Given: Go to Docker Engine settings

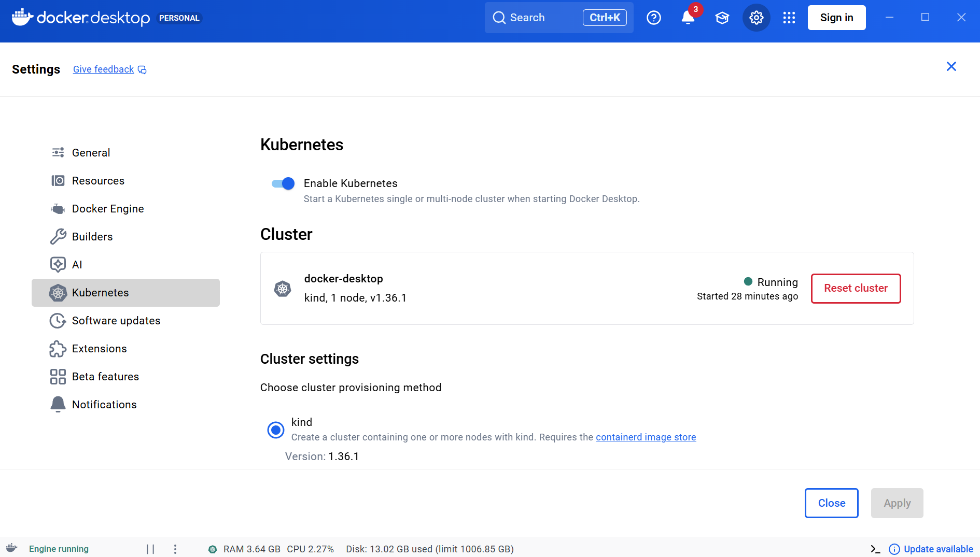Looking at the screenshot, I should [x=125, y=208].
